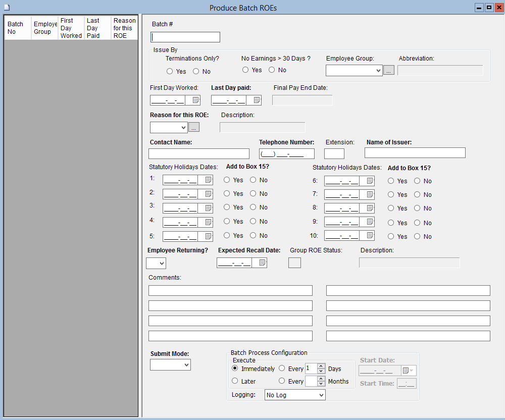Click the document icon in title bar
505x420 pixels.
7,8
